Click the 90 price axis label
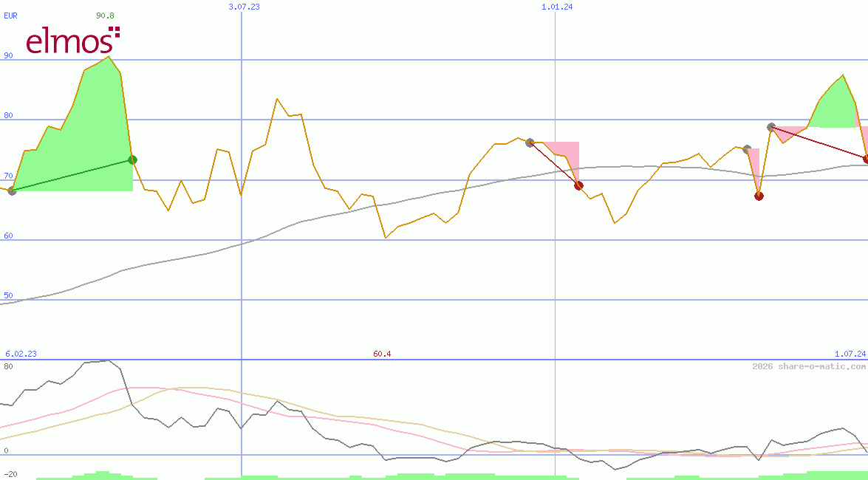Viewport: 868px width, 480px height. (8, 55)
